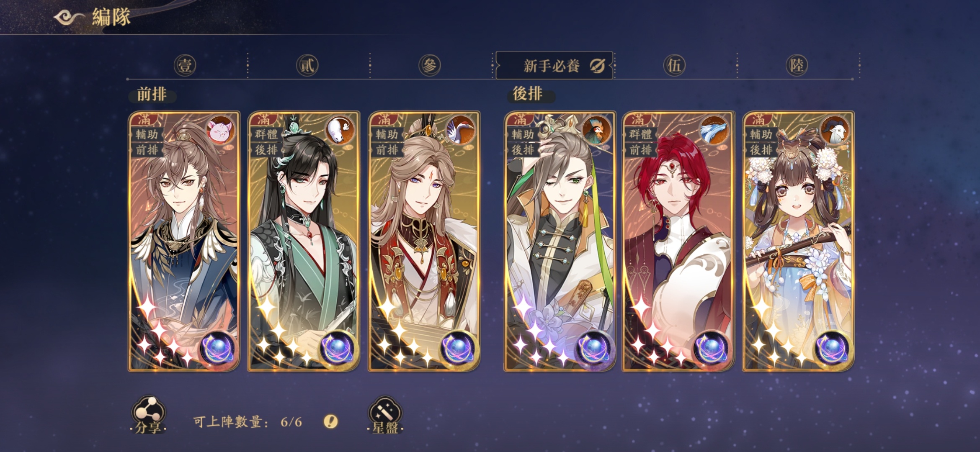Switch to team tab 陸
This screenshot has width=980, height=452.
pos(797,65)
